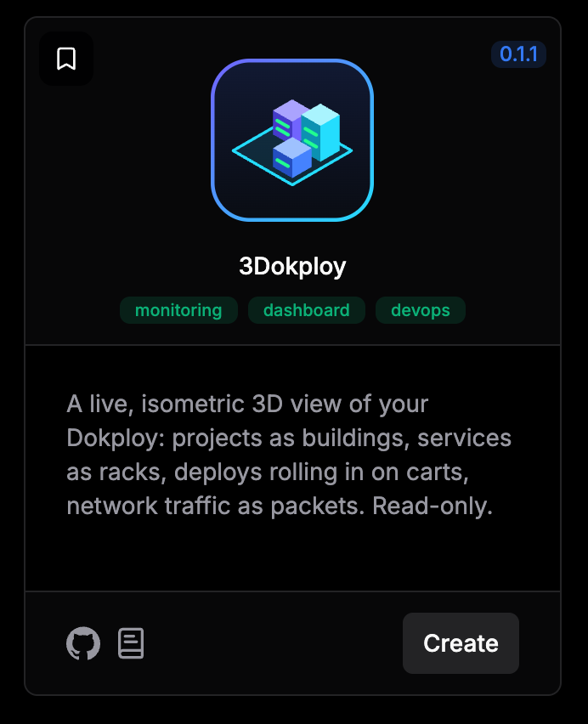This screenshot has width=588, height=724.
Task: Click the 0.1.1 version badge
Action: [519, 54]
